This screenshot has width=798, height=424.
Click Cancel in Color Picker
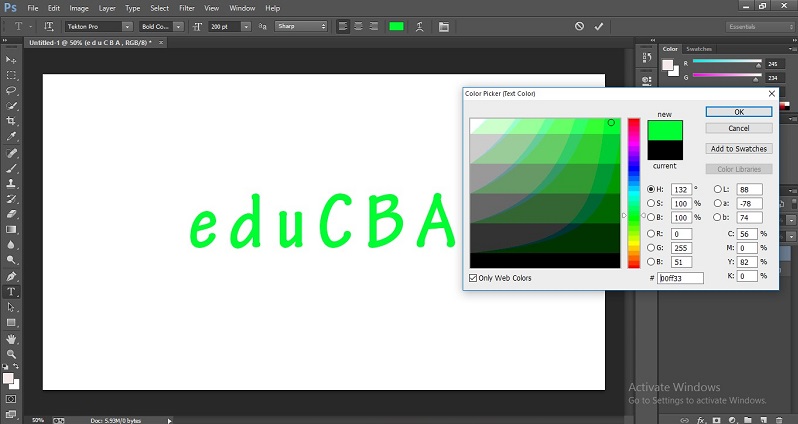739,128
